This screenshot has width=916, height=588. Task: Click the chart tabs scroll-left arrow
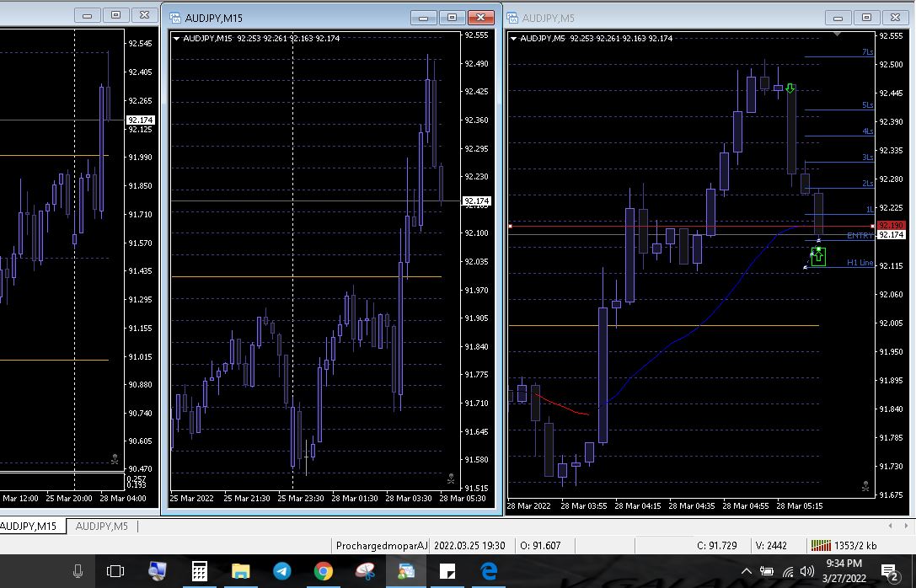coord(890,526)
